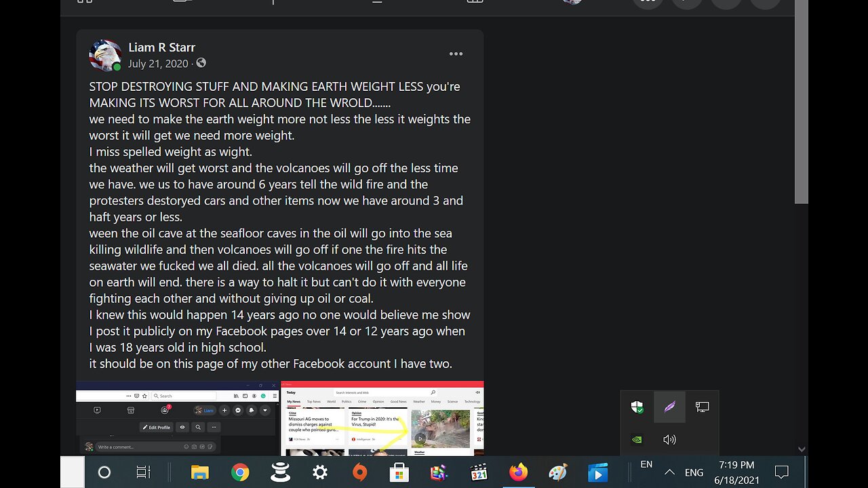Open Task View on the taskbar
Image resolution: width=868 pixels, height=488 pixels.
[x=143, y=472]
